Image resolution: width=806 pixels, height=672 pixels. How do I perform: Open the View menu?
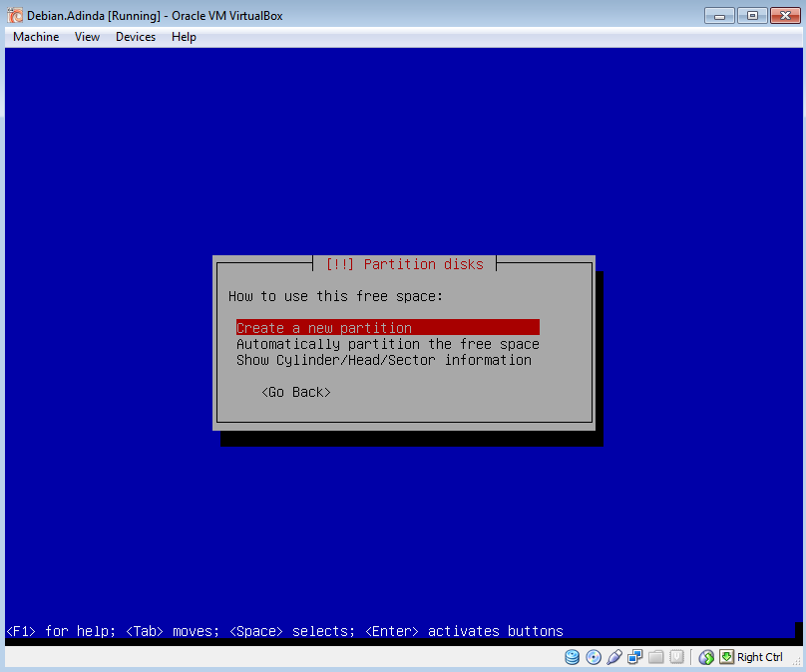coord(87,37)
